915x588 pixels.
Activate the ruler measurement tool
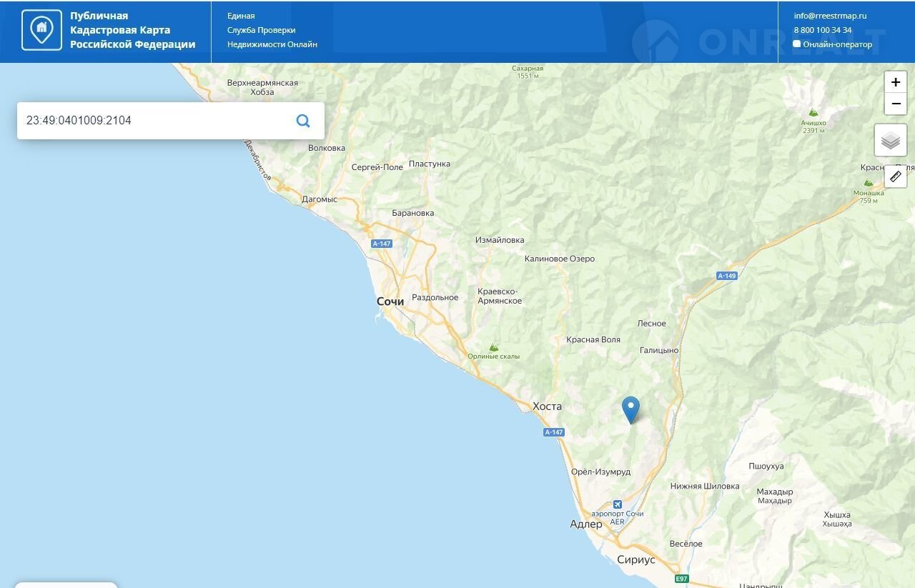pyautogui.click(x=895, y=176)
